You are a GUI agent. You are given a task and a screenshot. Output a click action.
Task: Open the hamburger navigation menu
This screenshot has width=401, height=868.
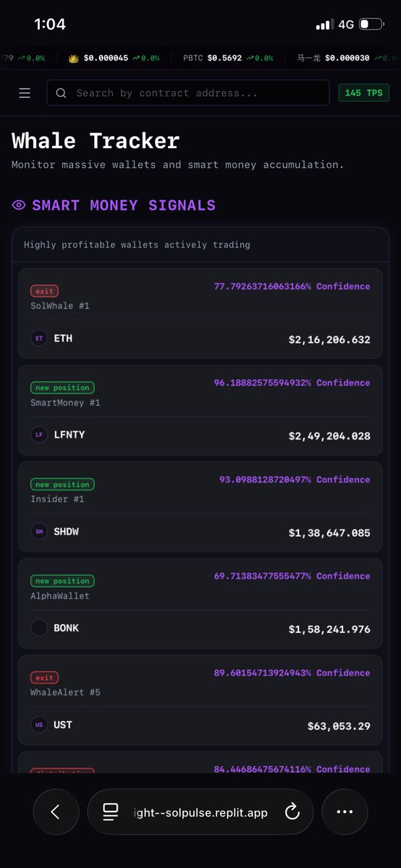click(x=25, y=93)
